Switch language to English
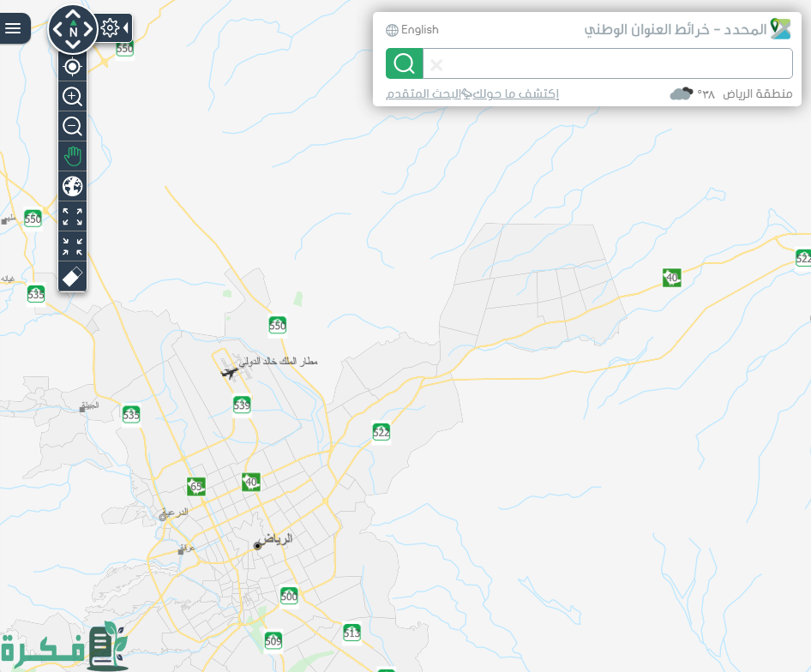The width and height of the screenshot is (811, 672). tap(412, 30)
